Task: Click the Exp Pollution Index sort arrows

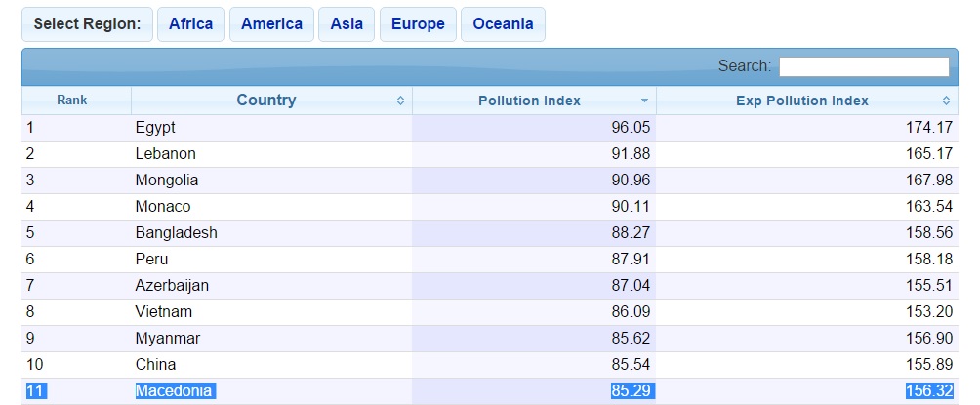Action: 946,101
